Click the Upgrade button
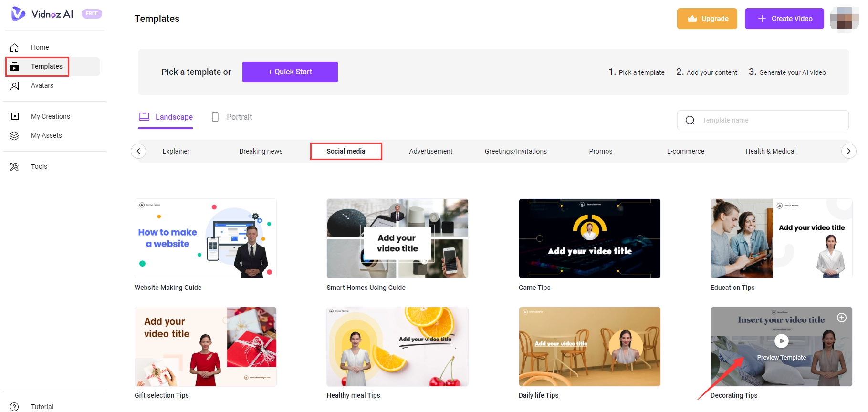Viewport: 868px width, 412px height. [x=707, y=19]
